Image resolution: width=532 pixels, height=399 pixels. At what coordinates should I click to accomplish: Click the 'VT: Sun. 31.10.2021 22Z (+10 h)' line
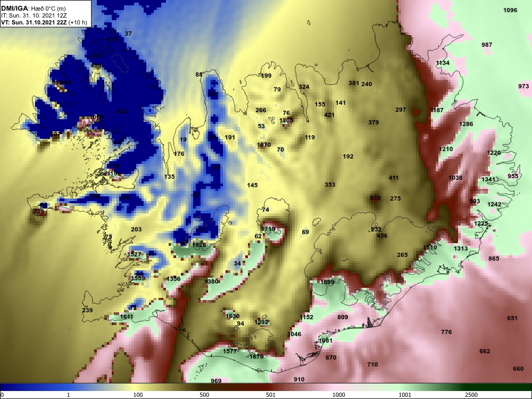pos(44,23)
